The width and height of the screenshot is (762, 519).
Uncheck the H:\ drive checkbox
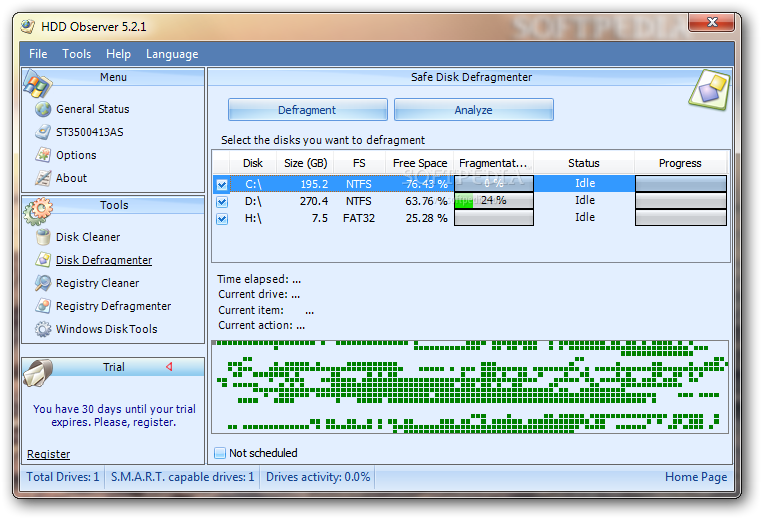pos(222,219)
